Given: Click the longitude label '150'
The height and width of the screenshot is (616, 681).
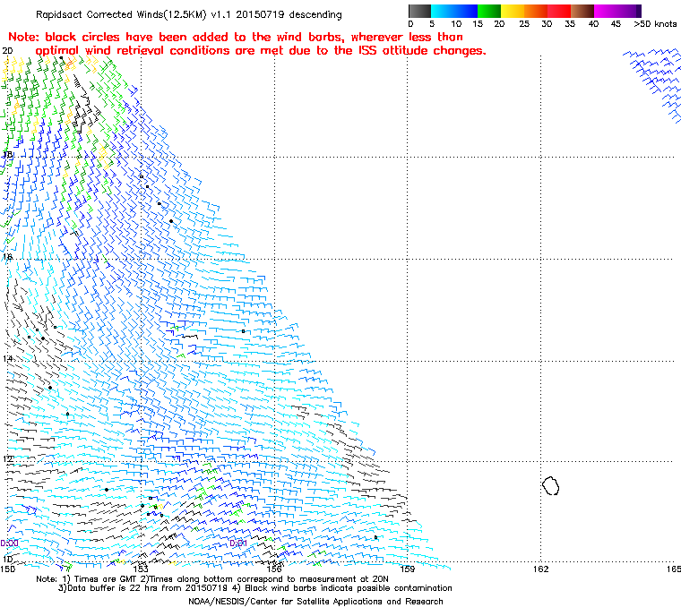Looking at the screenshot, I should click(x=7, y=569).
